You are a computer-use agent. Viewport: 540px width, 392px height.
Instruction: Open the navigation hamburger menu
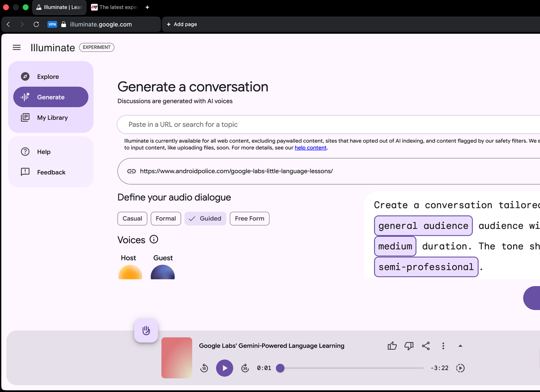coord(17,47)
